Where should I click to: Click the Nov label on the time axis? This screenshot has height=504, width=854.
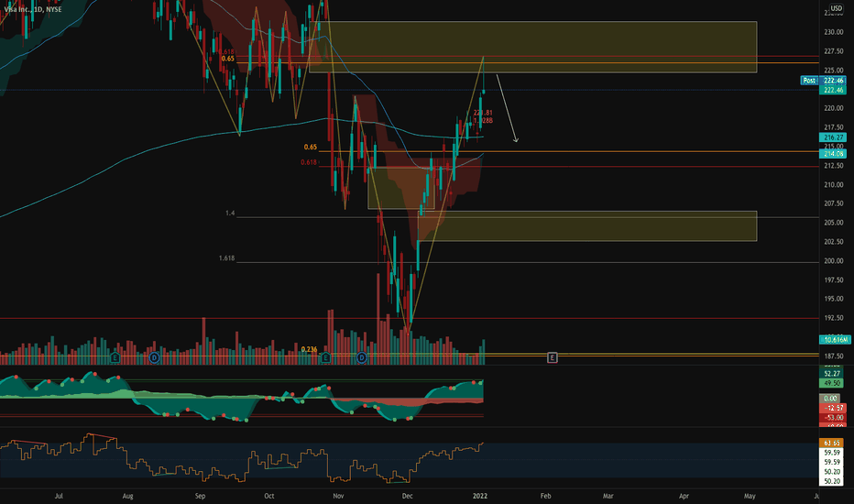click(338, 496)
